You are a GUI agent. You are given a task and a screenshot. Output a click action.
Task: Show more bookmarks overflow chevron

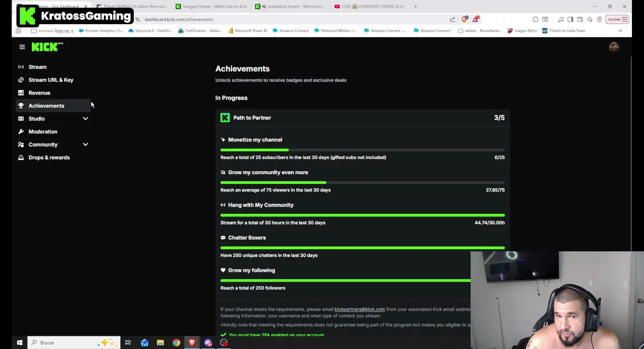pyautogui.click(x=620, y=31)
